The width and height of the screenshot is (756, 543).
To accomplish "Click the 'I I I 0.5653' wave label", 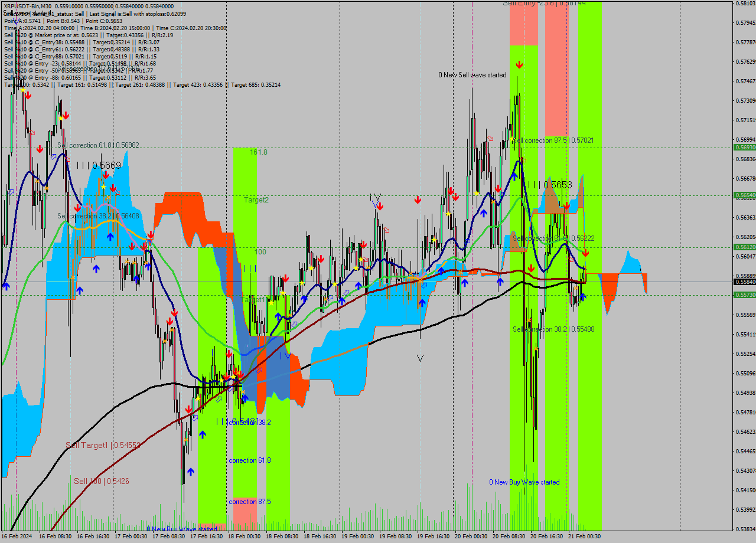I will 549,185.
